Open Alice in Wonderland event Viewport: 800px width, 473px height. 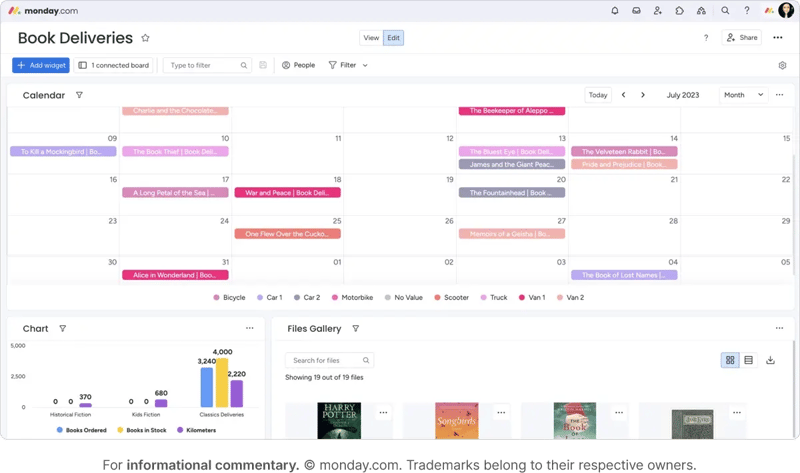point(175,275)
